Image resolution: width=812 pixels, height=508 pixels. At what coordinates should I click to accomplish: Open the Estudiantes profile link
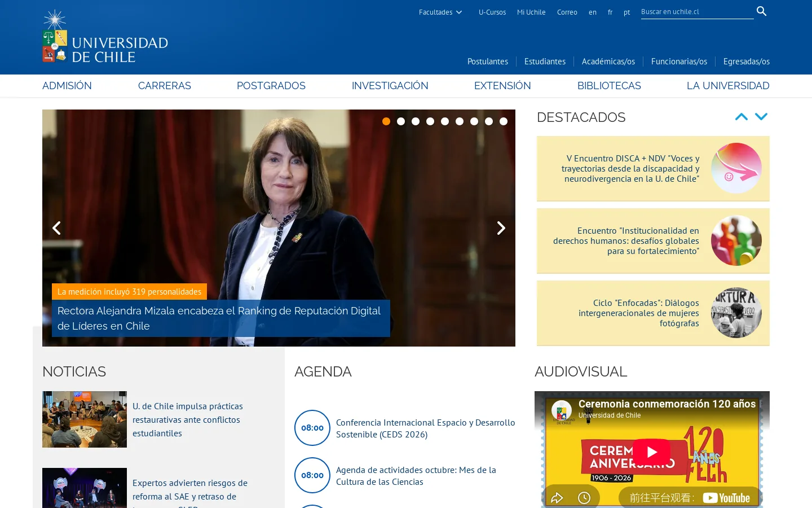pos(545,62)
